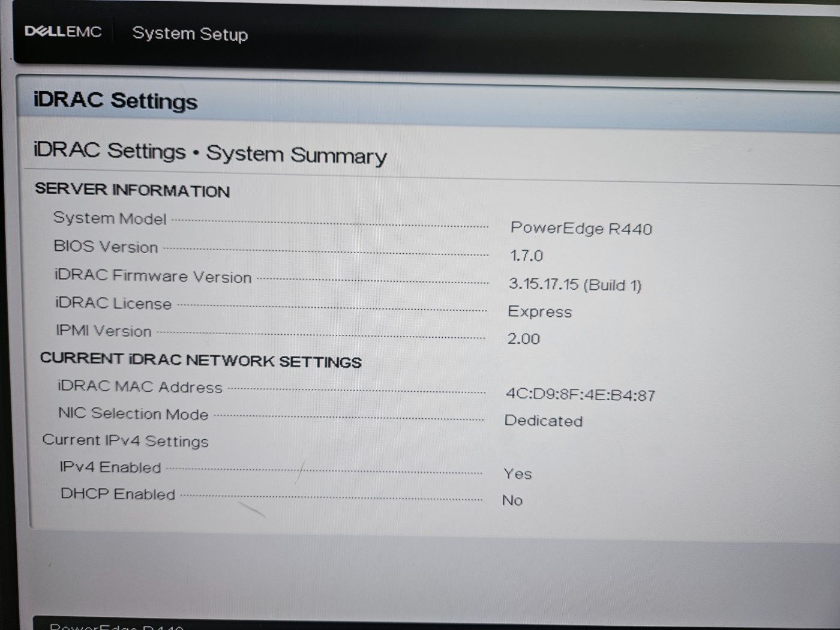Select the NIC Selection Mode label
Viewport: 840px width, 630px height.
point(133,413)
